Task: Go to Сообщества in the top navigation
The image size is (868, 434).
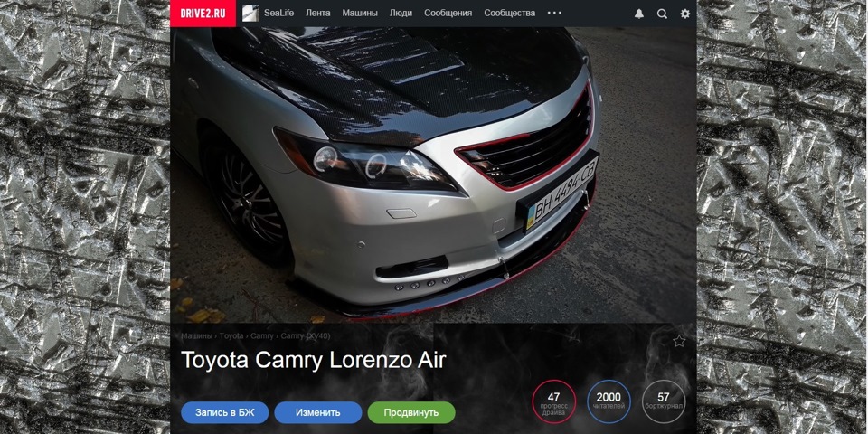Action: tap(510, 14)
